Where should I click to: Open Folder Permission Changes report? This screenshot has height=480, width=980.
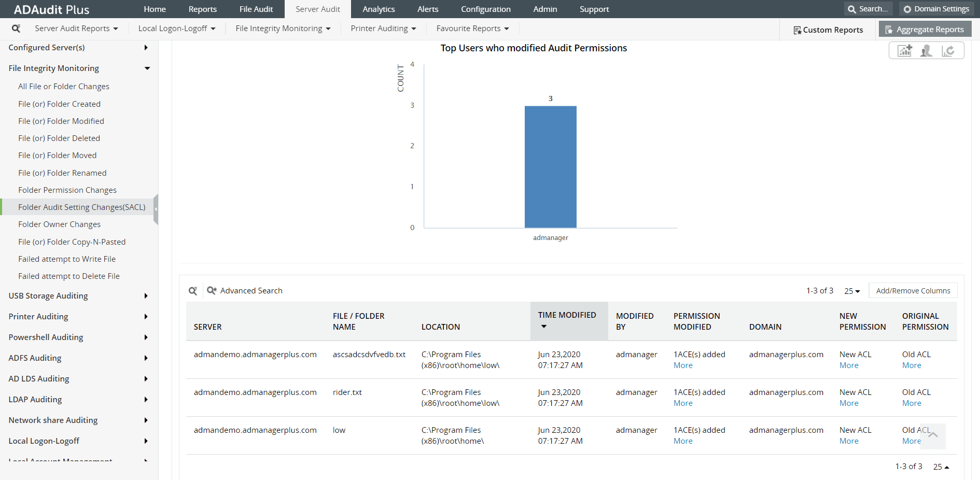click(x=67, y=190)
